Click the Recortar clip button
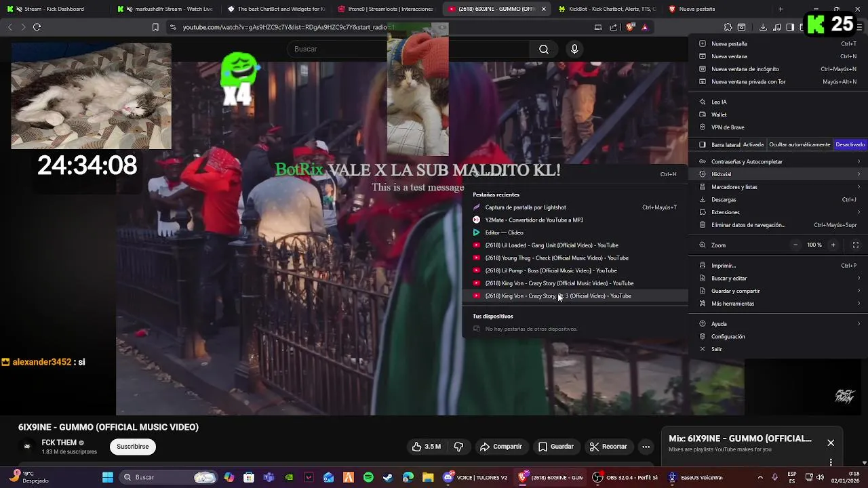The width and height of the screenshot is (868, 488). click(x=608, y=447)
